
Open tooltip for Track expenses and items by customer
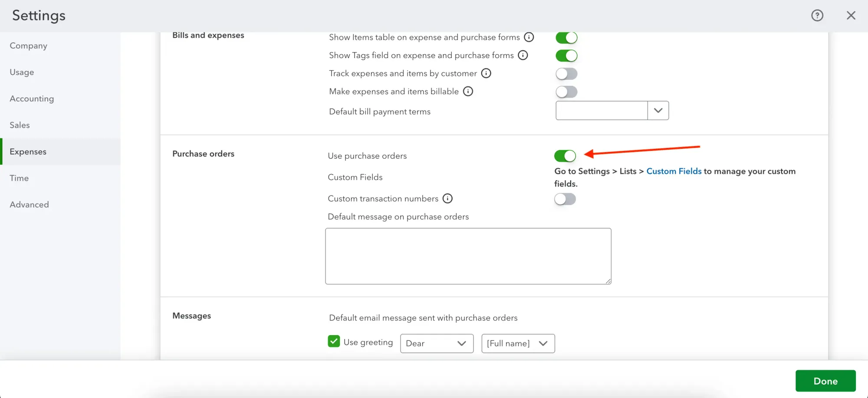pos(486,73)
